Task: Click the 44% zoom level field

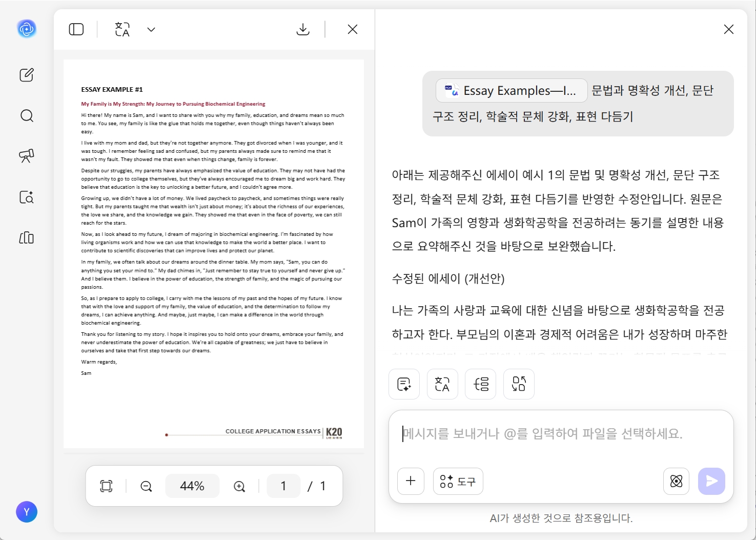Action: pyautogui.click(x=192, y=486)
